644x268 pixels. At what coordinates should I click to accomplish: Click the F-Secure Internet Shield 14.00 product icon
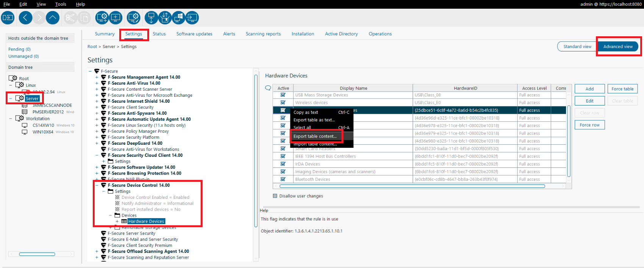104,101
